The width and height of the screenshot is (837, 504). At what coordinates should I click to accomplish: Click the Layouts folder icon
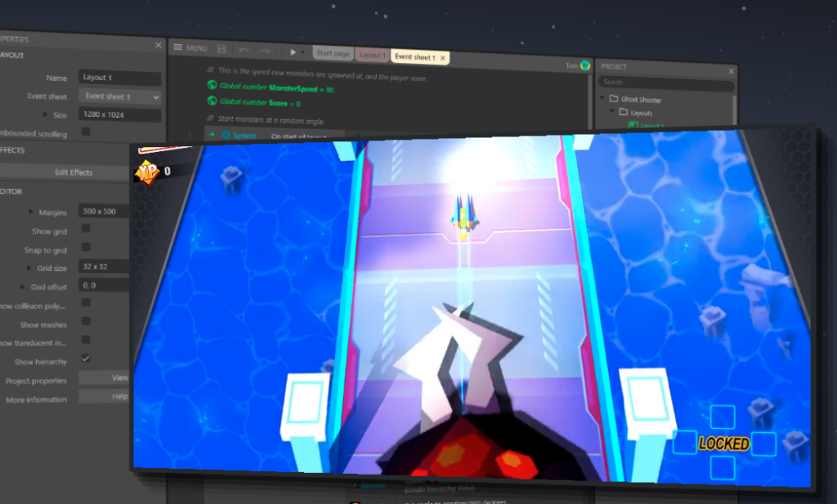pos(624,112)
